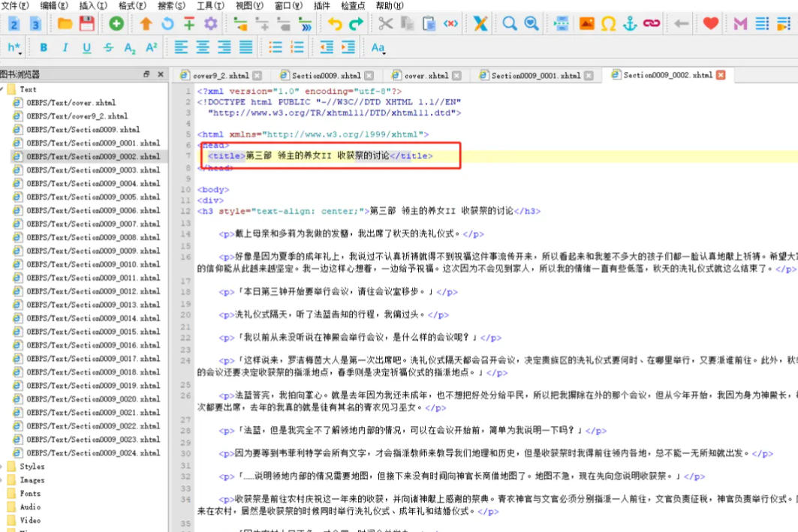Switch to the cover.xhtml tab
The height and width of the screenshot is (532, 798).
tap(426, 75)
